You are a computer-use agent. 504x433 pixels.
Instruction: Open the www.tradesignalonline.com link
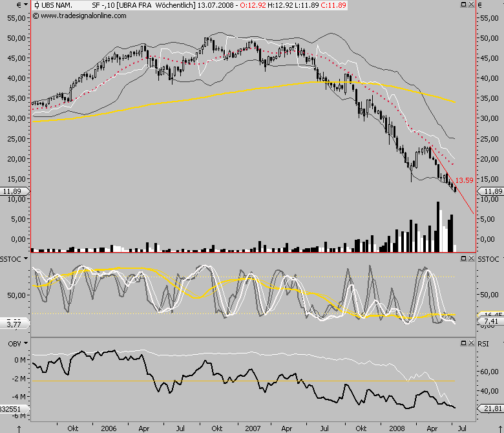(85, 15)
